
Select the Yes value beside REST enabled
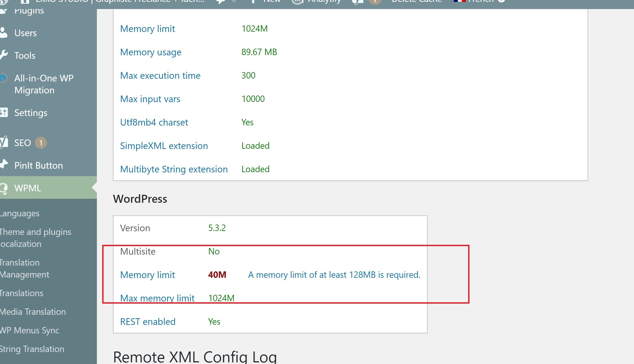coord(214,322)
